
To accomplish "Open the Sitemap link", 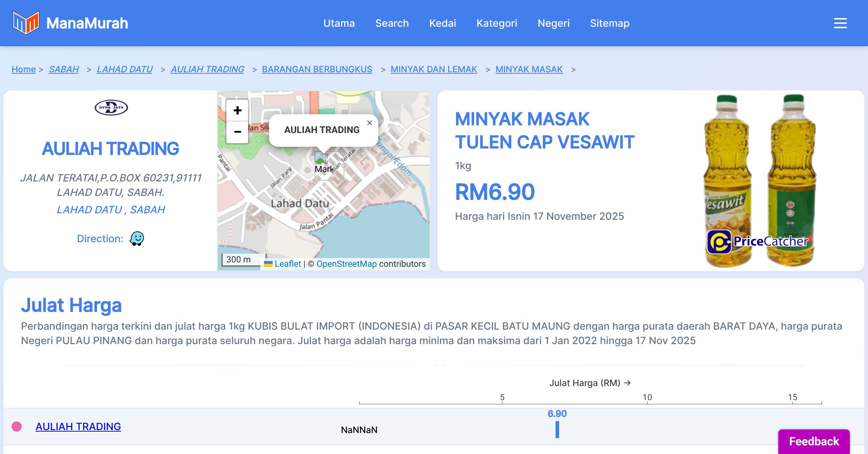I will coord(609,23).
